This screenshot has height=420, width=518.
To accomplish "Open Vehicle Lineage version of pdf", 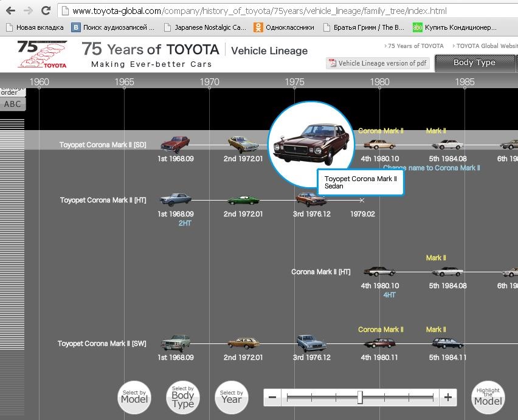I will 378,63.
